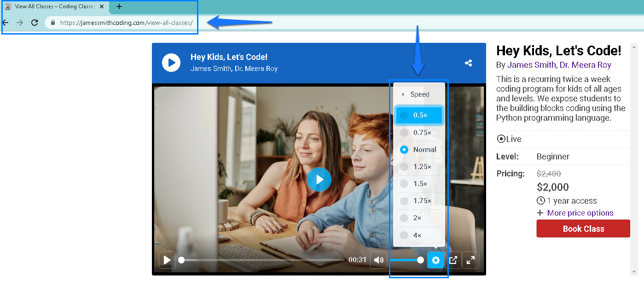
Task: Click the browser forward arrow
Action: point(19,23)
